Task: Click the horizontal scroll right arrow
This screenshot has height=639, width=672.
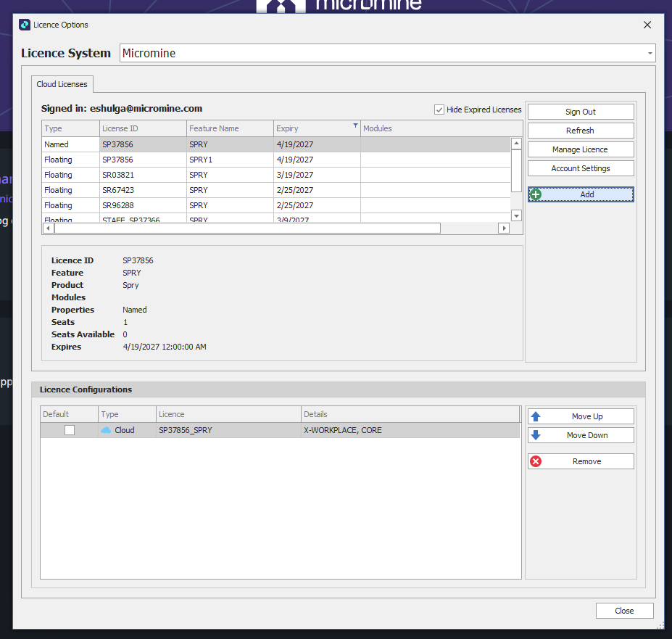Action: pyautogui.click(x=504, y=228)
